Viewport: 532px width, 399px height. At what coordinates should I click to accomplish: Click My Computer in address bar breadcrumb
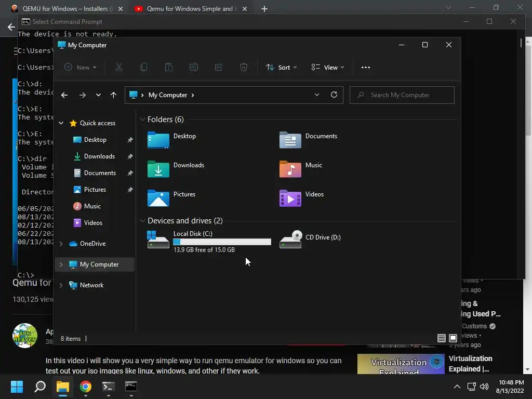[168, 95]
